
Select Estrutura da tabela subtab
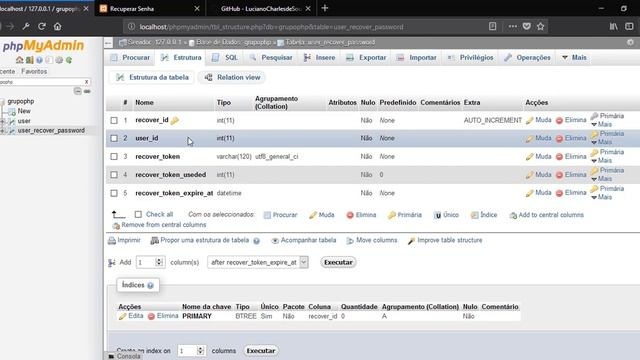click(x=153, y=78)
